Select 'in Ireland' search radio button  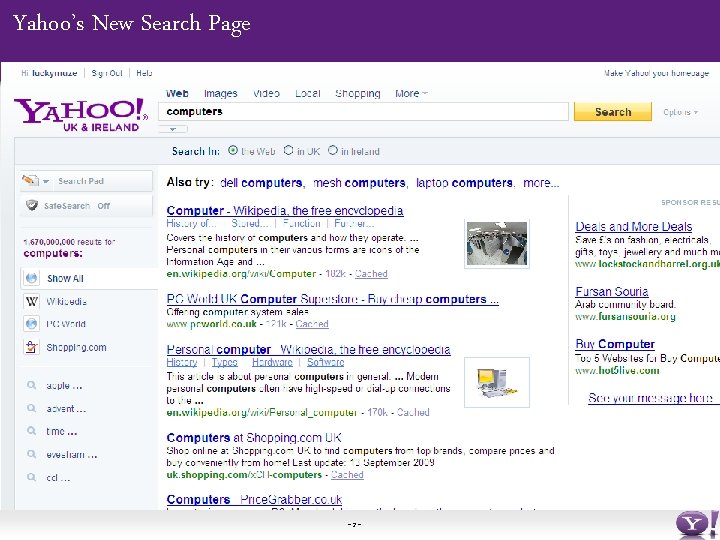point(333,150)
